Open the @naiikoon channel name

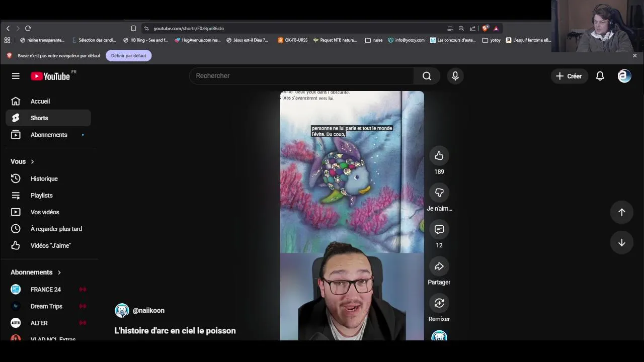click(148, 311)
